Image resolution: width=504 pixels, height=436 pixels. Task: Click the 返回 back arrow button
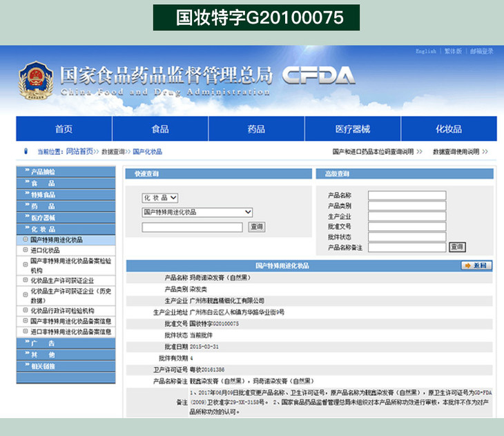476,265
